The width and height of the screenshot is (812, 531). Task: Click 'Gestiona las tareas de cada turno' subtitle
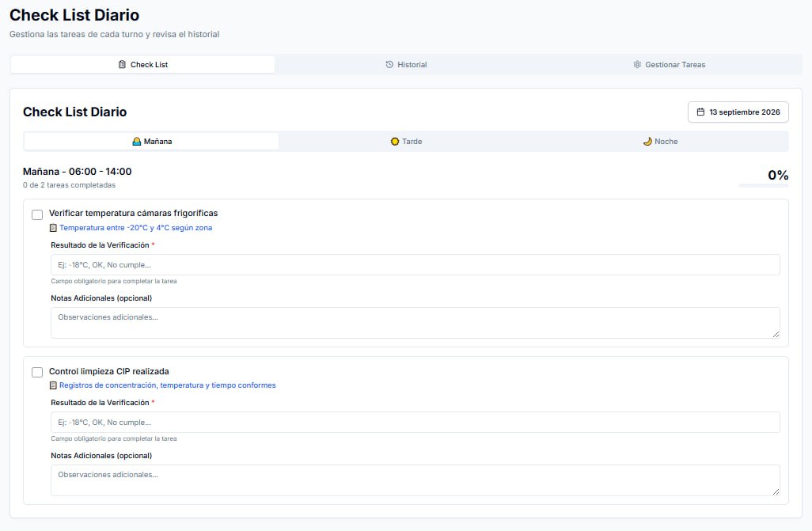[x=115, y=34]
